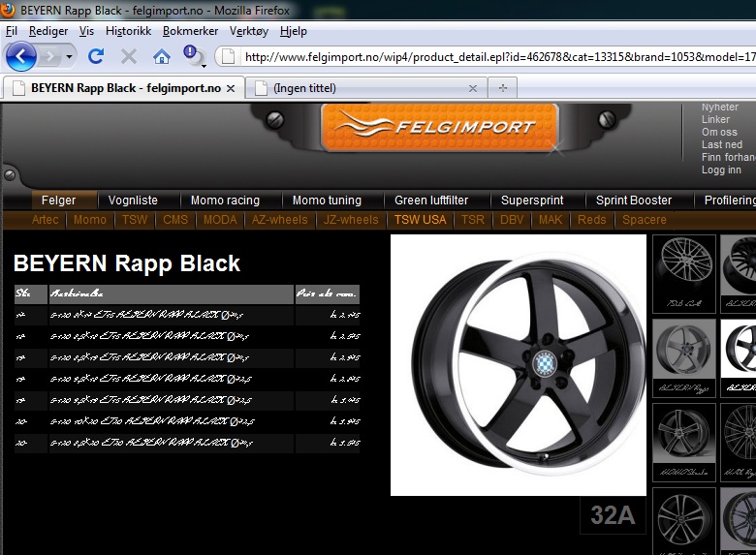This screenshot has width=756, height=555.
Task: Click the TSW USA brand link
Action: click(420, 220)
